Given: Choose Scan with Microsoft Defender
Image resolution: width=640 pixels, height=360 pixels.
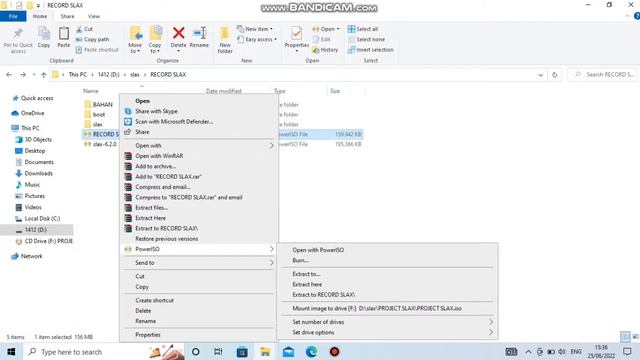Looking at the screenshot, I should tap(198, 122).
